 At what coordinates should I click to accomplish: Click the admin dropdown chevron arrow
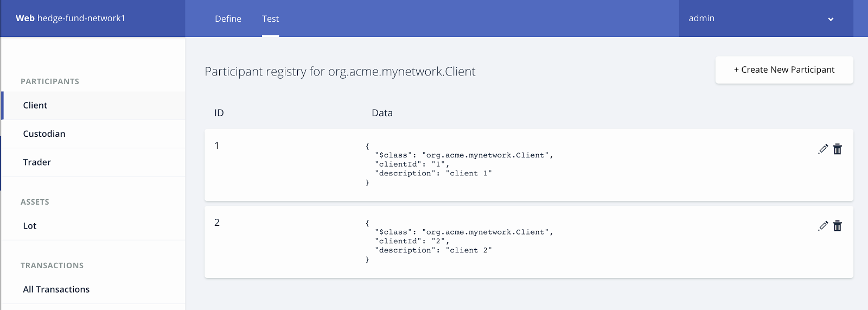click(x=831, y=20)
